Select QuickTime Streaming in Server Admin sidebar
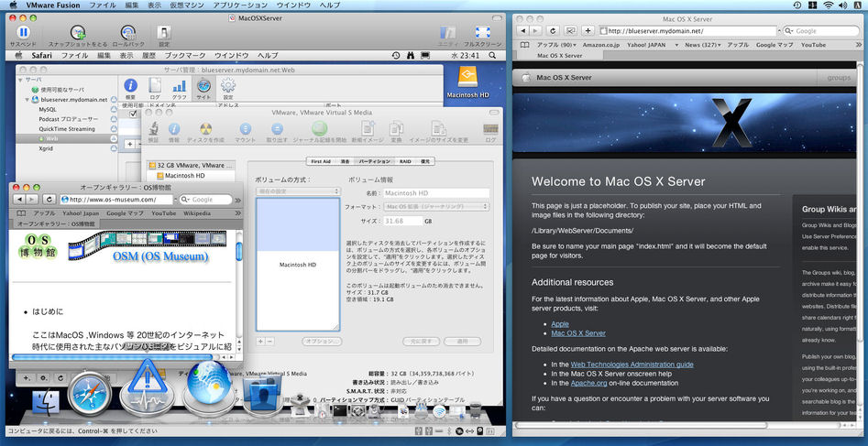The height and width of the screenshot is (446, 868). point(66,129)
